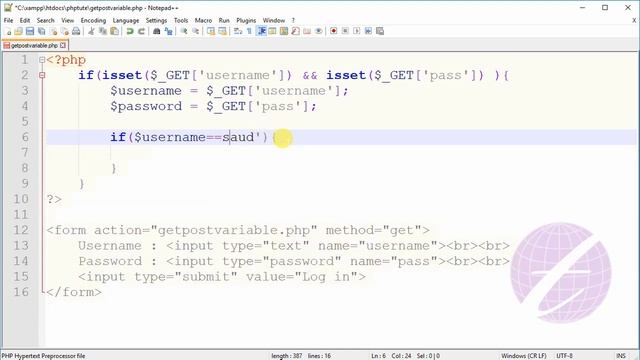This screenshot has width=640, height=360.
Task: Click the Save All toolbar icon
Action: coord(41,31)
